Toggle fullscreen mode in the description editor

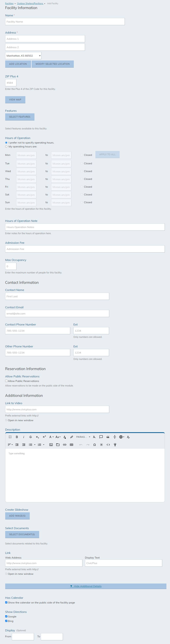(10, 437)
